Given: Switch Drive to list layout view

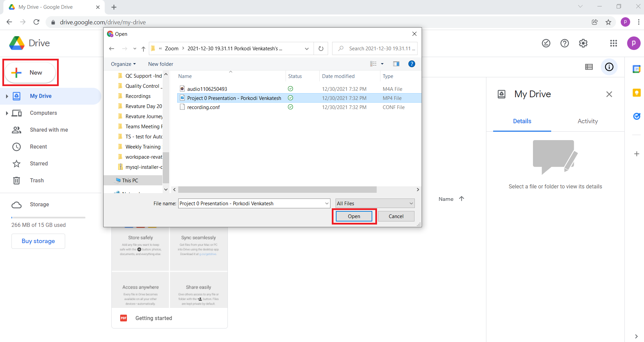Looking at the screenshot, I should (x=589, y=67).
